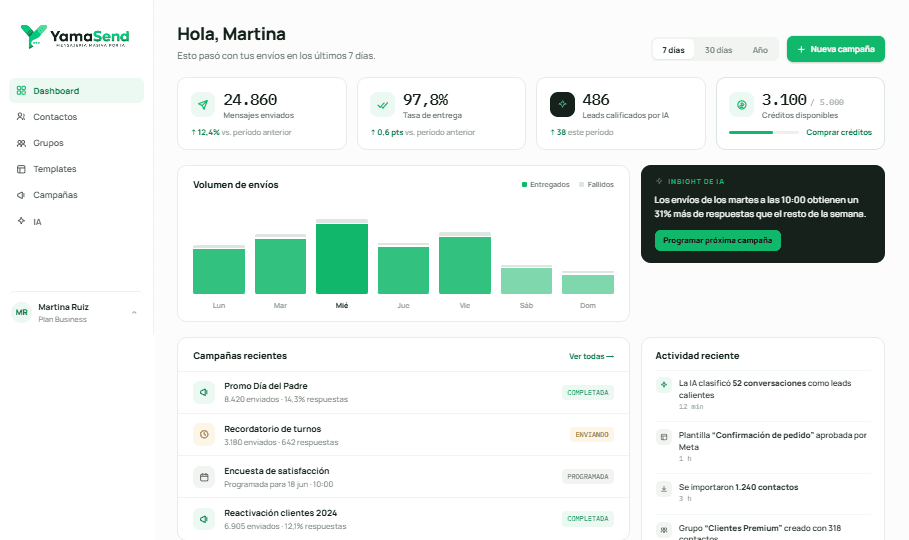This screenshot has width=909, height=540.
Task: Click the YamaSend logo
Action: point(75,37)
